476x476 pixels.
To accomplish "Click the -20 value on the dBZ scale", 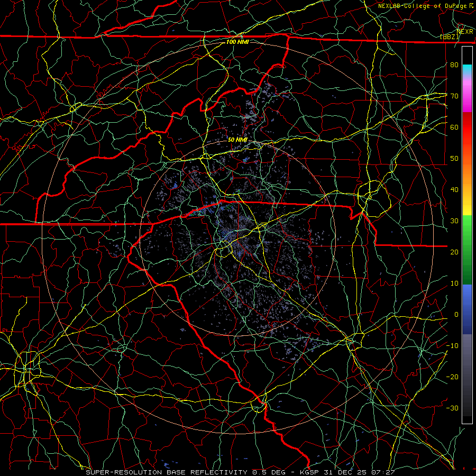I will coord(452,377).
